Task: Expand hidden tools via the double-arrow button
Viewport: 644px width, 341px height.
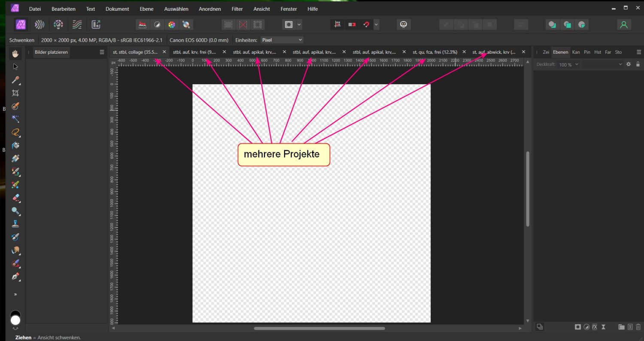Action: coord(15,295)
